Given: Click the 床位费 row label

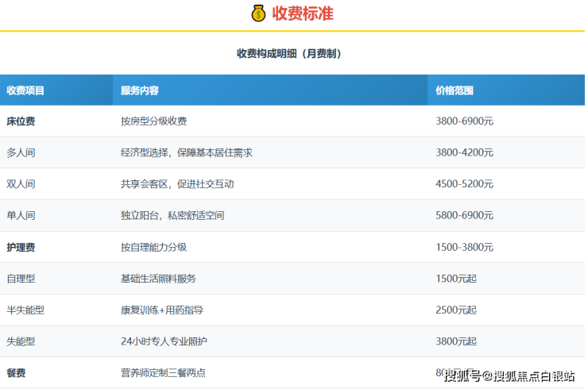Looking at the screenshot, I should [x=21, y=121].
